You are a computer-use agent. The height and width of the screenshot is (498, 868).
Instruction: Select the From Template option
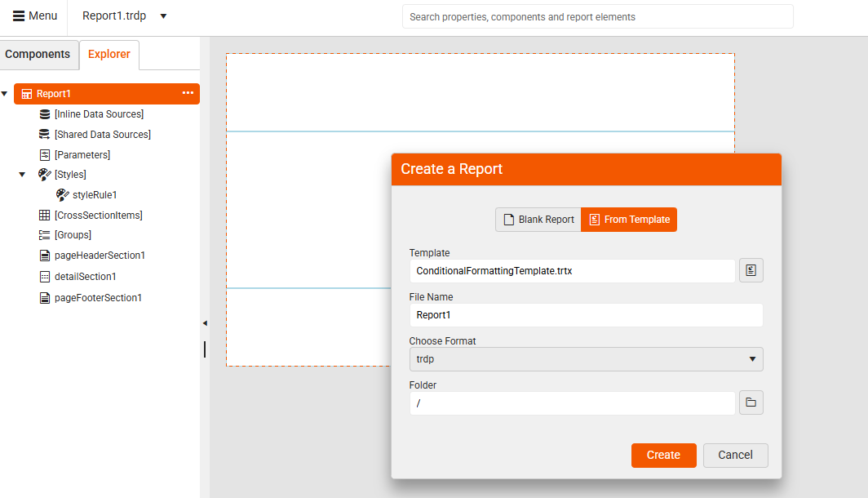tap(628, 219)
